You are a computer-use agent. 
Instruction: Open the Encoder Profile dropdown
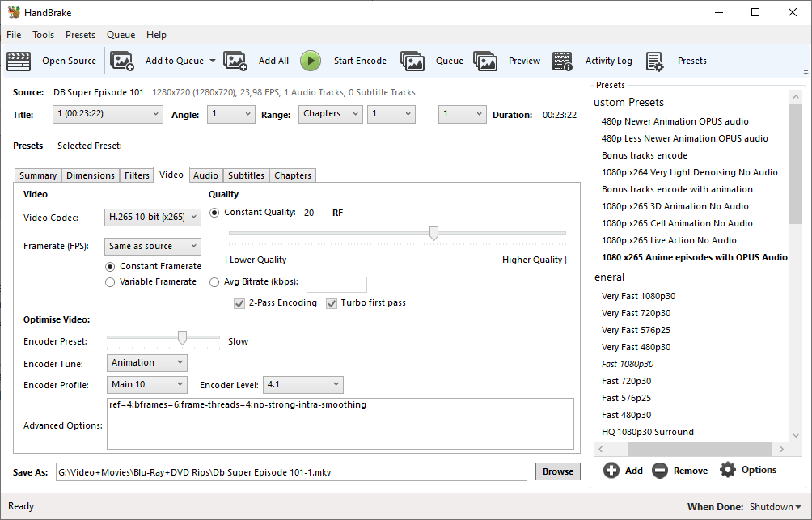tap(147, 385)
